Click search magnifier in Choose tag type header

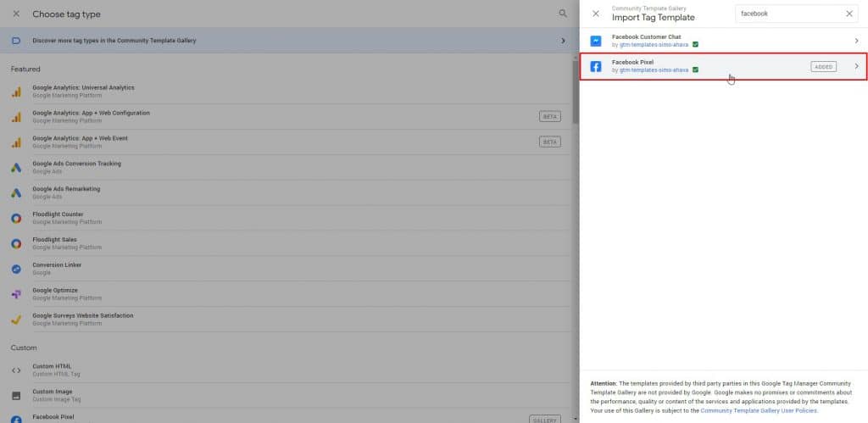pyautogui.click(x=563, y=14)
